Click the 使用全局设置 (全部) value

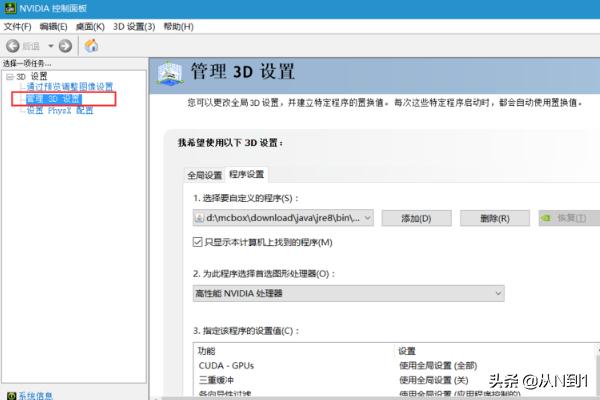[438, 366]
